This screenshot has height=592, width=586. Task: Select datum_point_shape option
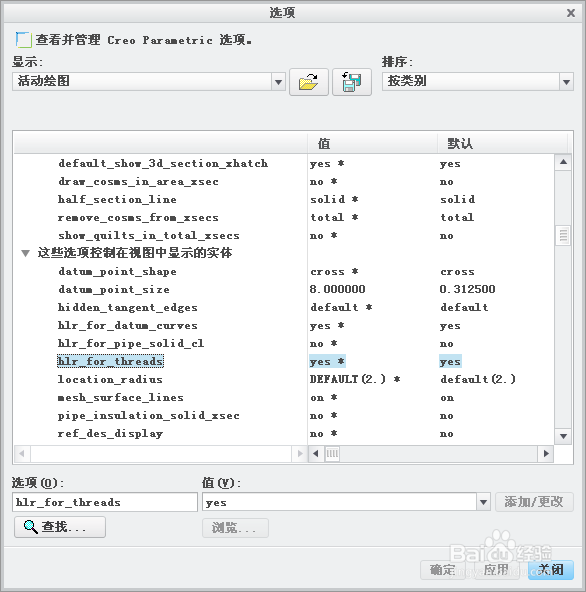pos(117,271)
